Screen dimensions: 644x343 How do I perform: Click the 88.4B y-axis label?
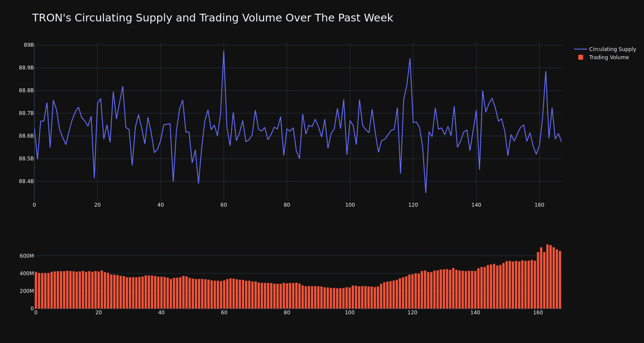pyautogui.click(x=26, y=181)
